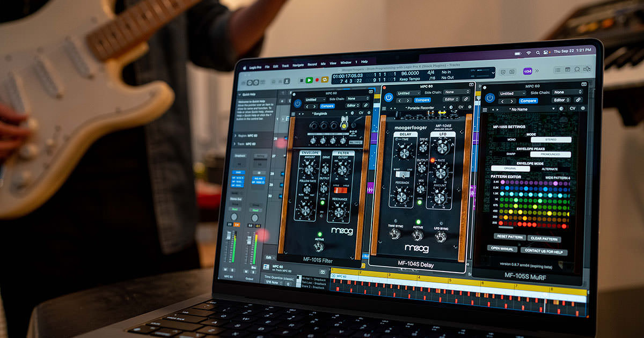Open settings gear in MF-101S Filter plugin
The height and width of the screenshot is (338, 644).
click(369, 113)
